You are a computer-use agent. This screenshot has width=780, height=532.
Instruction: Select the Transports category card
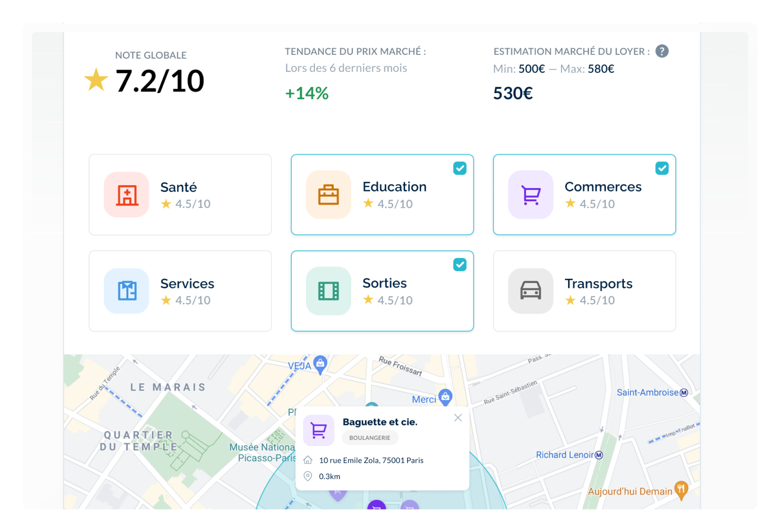[585, 291]
